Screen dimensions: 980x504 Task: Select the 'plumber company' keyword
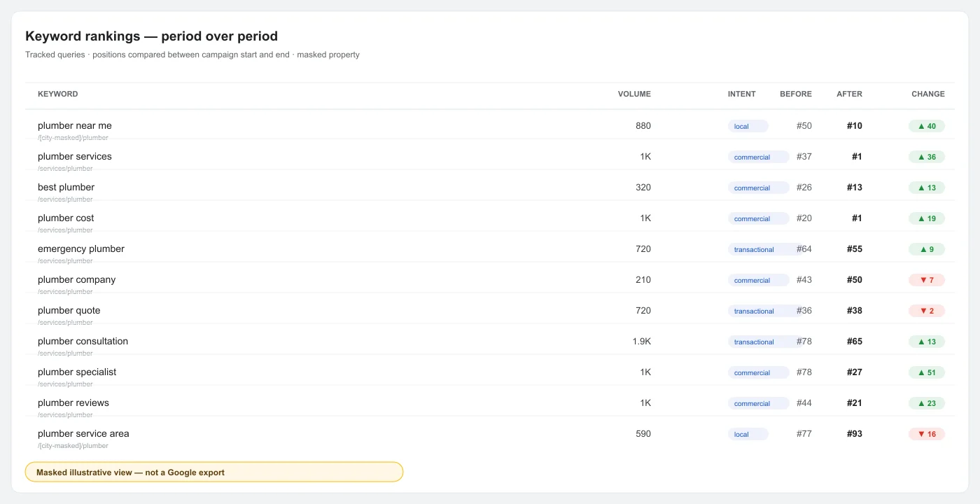(77, 280)
